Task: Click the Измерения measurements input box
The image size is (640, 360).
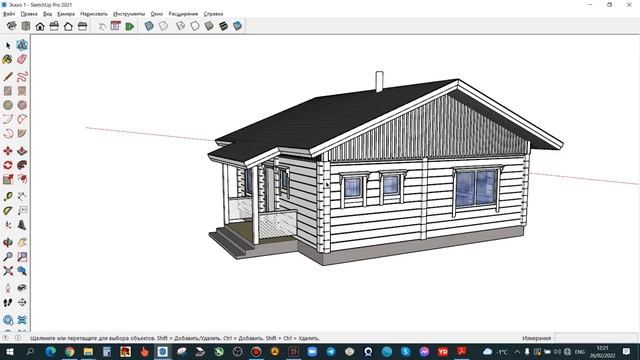Action: click(595, 338)
